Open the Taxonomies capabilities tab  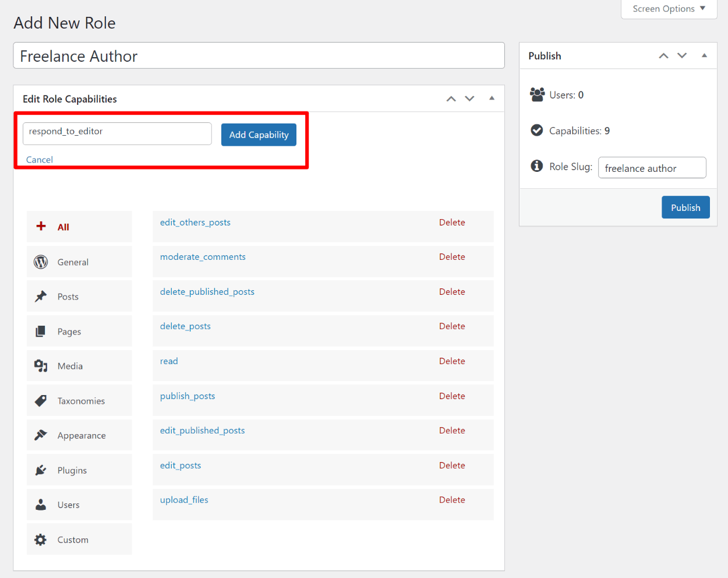79,400
